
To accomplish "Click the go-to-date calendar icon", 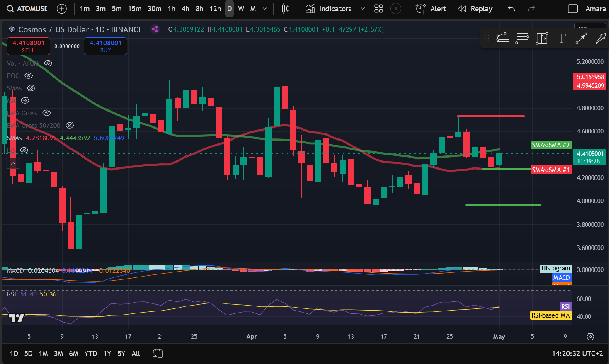I will tap(158, 354).
